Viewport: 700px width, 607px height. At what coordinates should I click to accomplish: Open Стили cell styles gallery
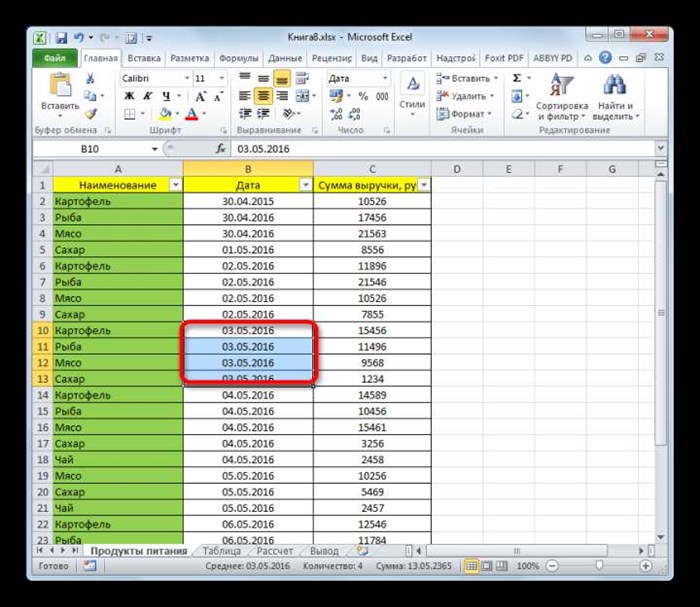412,96
